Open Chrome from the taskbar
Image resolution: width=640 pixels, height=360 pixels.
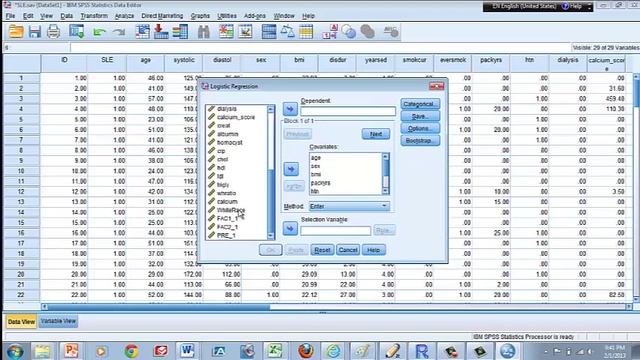131,351
